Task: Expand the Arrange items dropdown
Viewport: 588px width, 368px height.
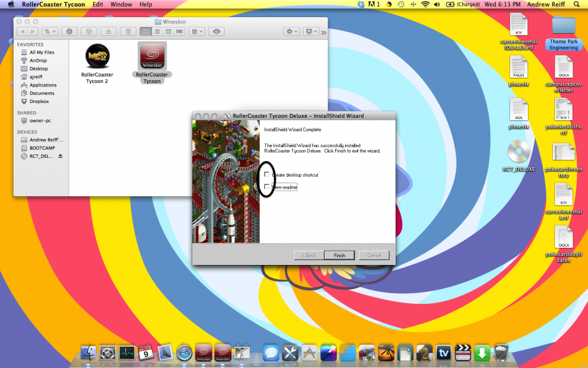Action: [x=197, y=31]
